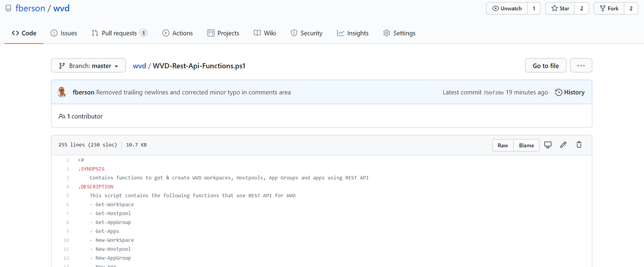The height and width of the screenshot is (267, 644).
Task: Click the '- Get-AppGroup' code line
Action: [110, 222]
